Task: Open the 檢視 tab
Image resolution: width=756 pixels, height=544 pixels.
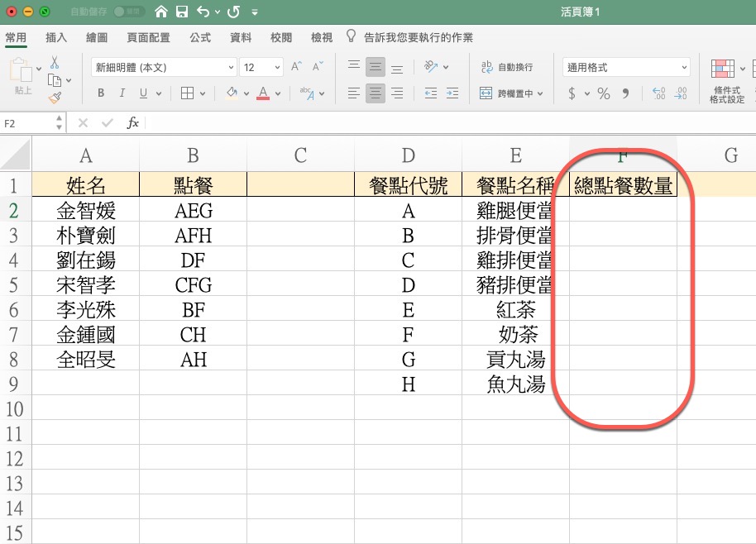Action: tap(322, 37)
